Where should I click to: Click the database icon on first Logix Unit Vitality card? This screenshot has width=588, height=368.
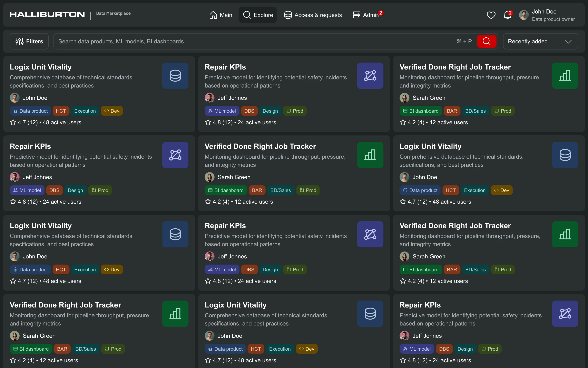[x=175, y=76]
